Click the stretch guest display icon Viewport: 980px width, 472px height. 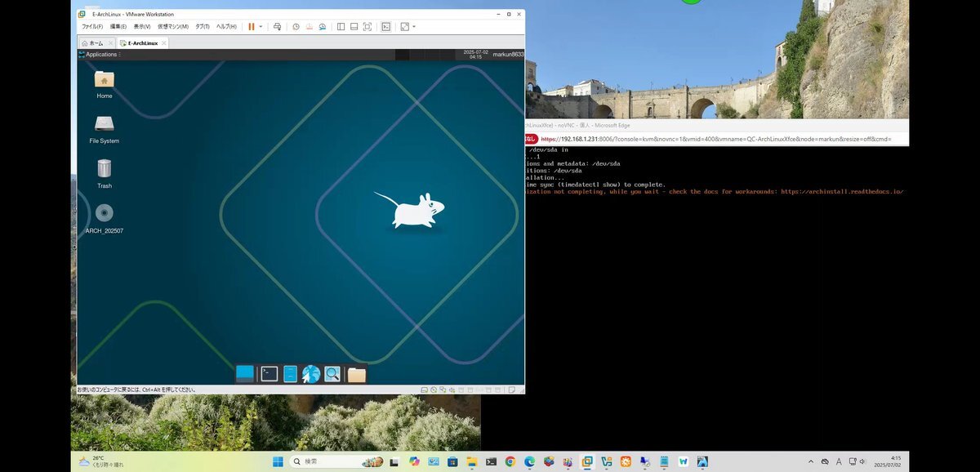pos(405,27)
